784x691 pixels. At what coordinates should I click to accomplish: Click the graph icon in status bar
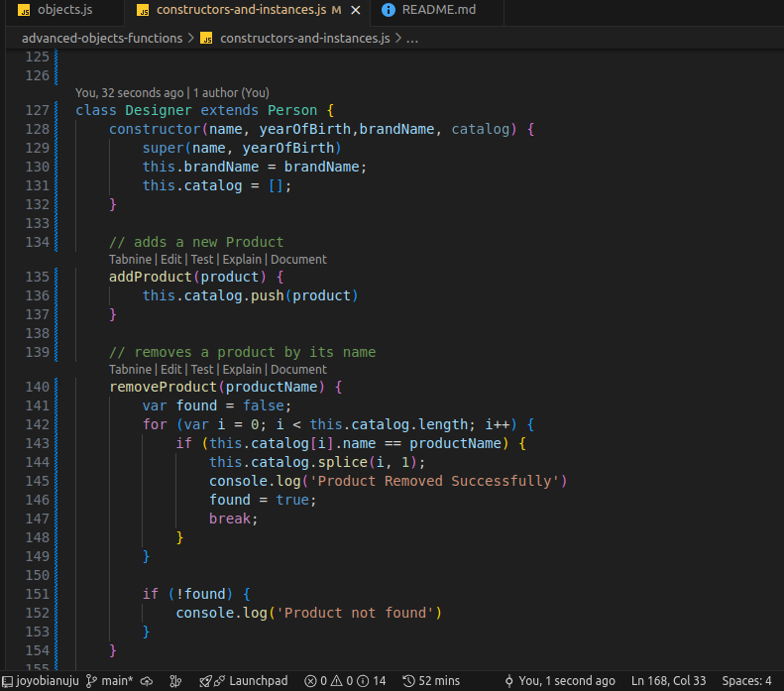pos(175,681)
